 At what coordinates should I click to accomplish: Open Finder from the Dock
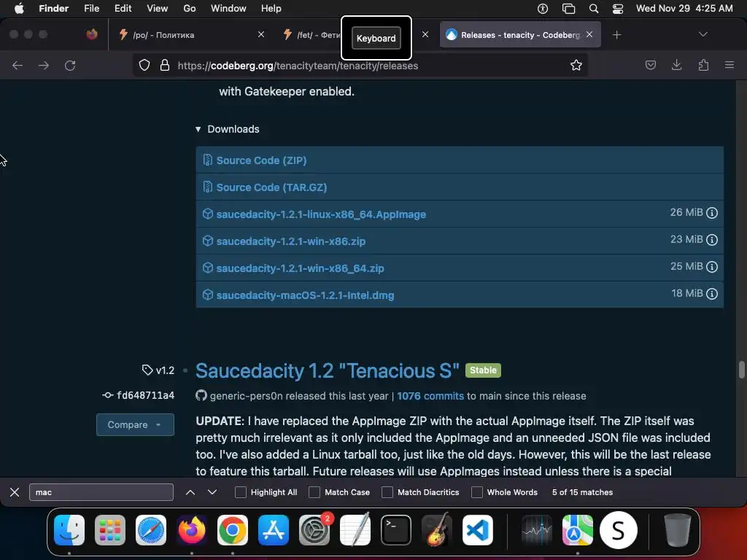(x=69, y=530)
